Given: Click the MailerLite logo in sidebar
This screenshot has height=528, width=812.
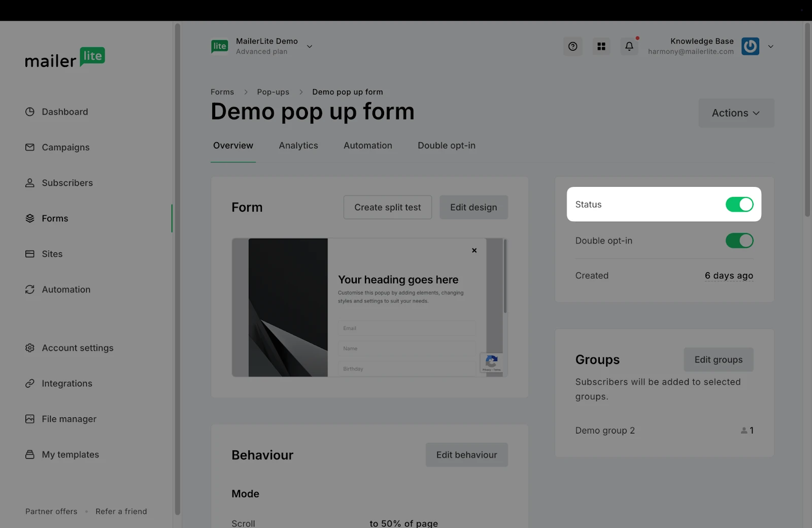Looking at the screenshot, I should click(65, 58).
